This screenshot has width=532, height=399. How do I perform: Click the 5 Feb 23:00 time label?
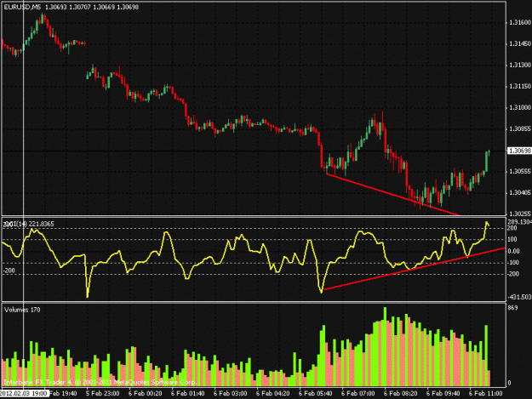(x=102, y=393)
